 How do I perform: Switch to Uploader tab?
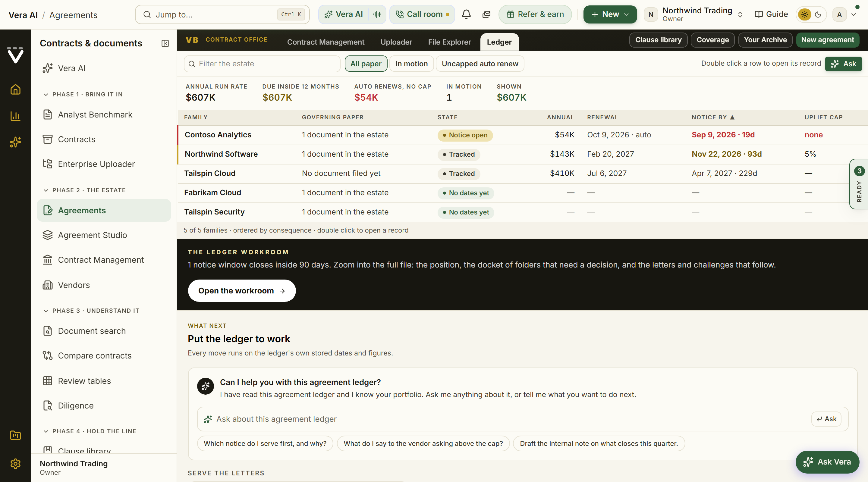point(396,42)
